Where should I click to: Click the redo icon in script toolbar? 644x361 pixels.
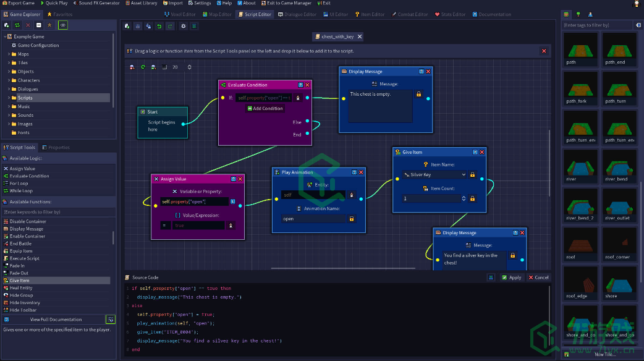[169, 27]
